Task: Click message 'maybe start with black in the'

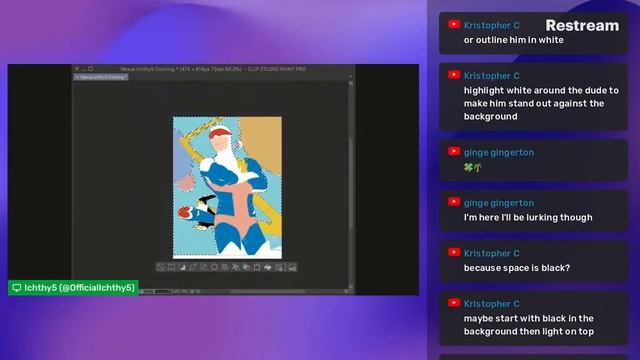Action: [529, 318]
